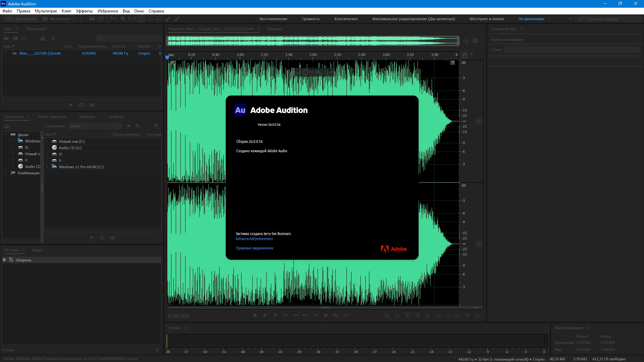This screenshot has width=644, height=362.
Task: Click the Open File folder icon
Action: pyautogui.click(x=6, y=38)
